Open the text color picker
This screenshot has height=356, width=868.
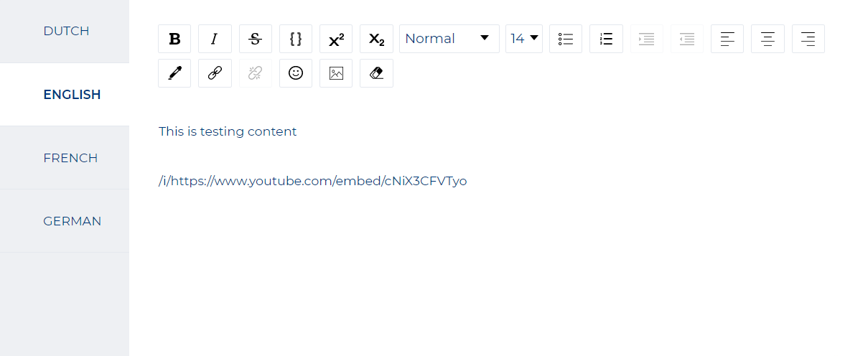coord(174,73)
